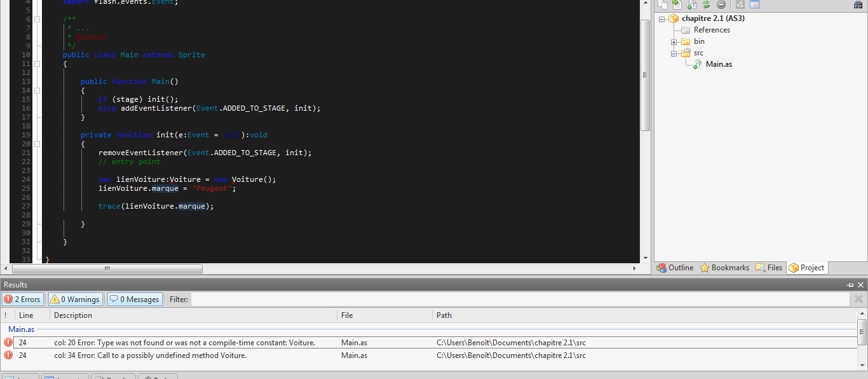Click the blue list view icon in Project toolbar

click(x=754, y=4)
